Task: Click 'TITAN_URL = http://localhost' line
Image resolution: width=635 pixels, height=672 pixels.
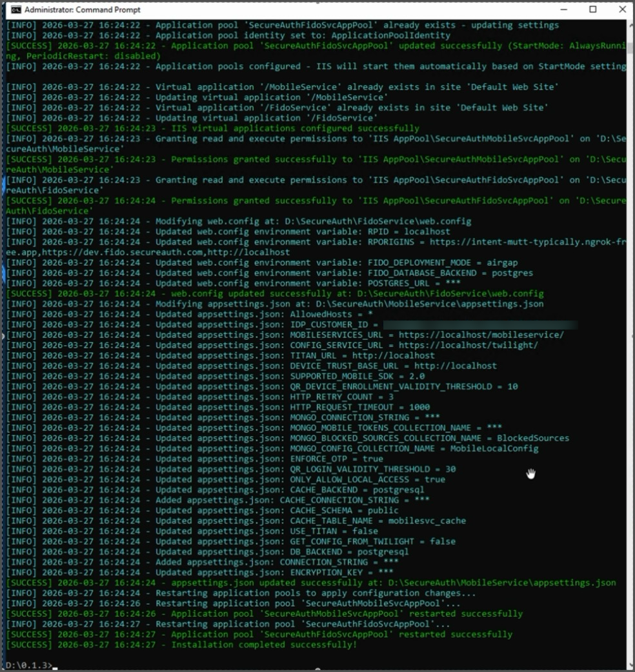Action: point(221,355)
